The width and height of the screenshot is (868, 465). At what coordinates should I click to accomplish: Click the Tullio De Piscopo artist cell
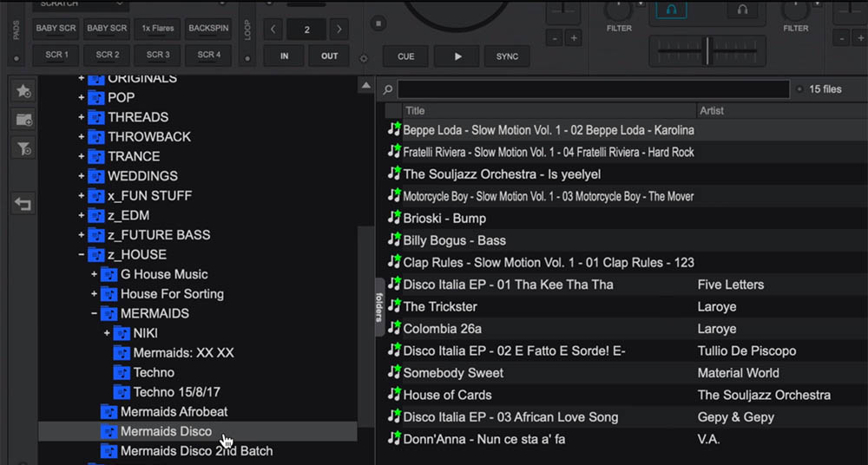pos(746,351)
